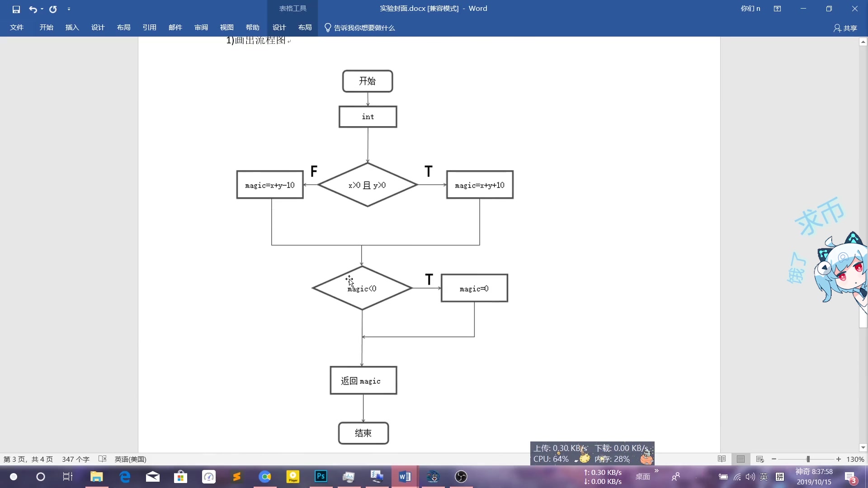Viewport: 868px width, 488px height.
Task: Click the 英语(美国) language button
Action: coord(130,459)
